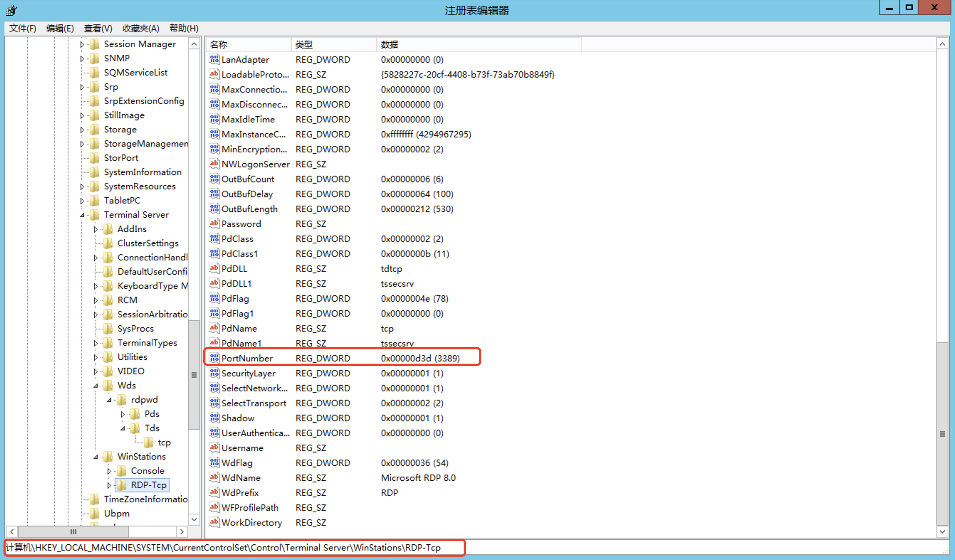Click the DWORD icon for LanAdapter
The width and height of the screenshot is (955, 560).
pos(214,59)
